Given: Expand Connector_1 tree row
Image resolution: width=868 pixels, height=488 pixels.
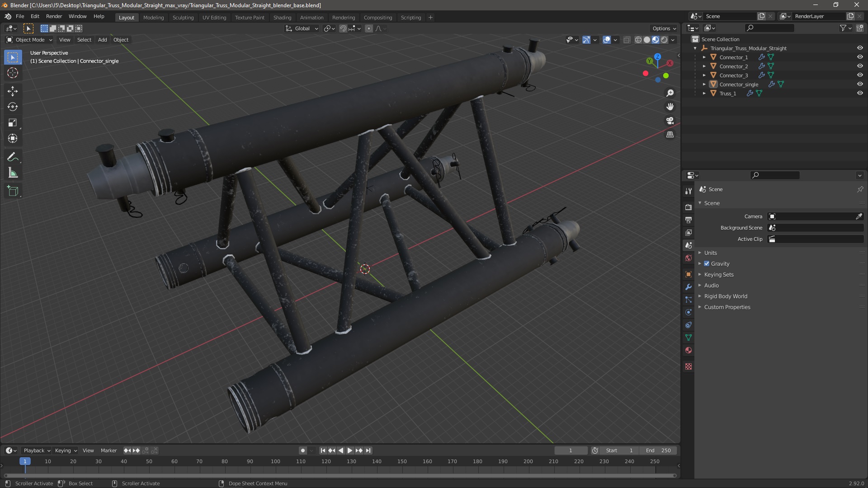Looking at the screenshot, I should pos(704,57).
